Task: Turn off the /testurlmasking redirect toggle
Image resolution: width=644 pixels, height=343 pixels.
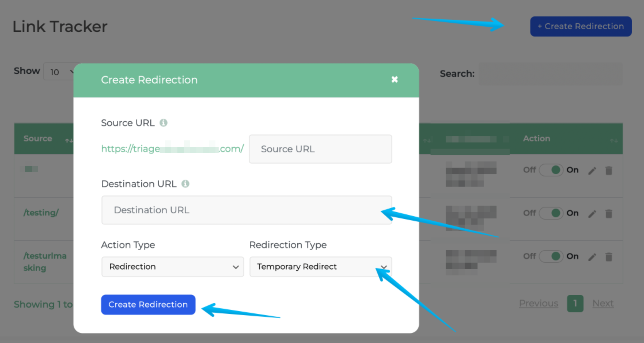Action: pos(551,256)
